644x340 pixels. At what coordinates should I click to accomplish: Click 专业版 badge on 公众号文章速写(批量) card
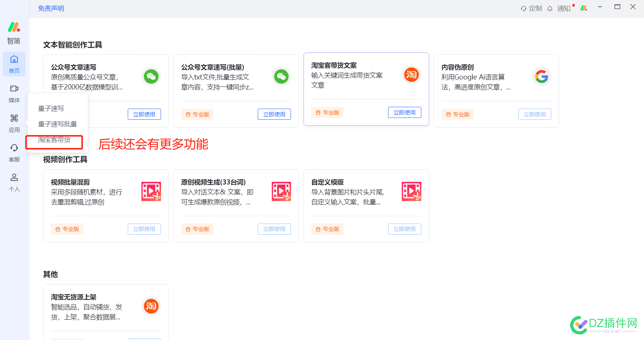point(197,114)
